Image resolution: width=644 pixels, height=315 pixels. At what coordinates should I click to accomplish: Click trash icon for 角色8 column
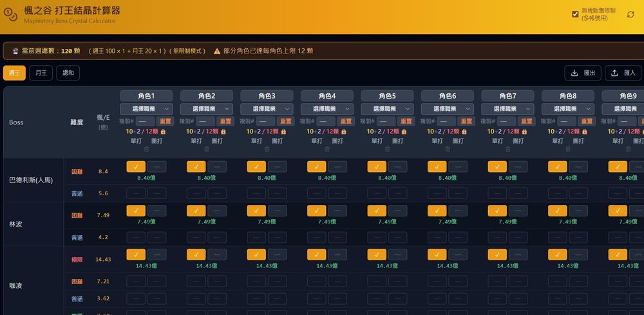pyautogui.click(x=568, y=149)
